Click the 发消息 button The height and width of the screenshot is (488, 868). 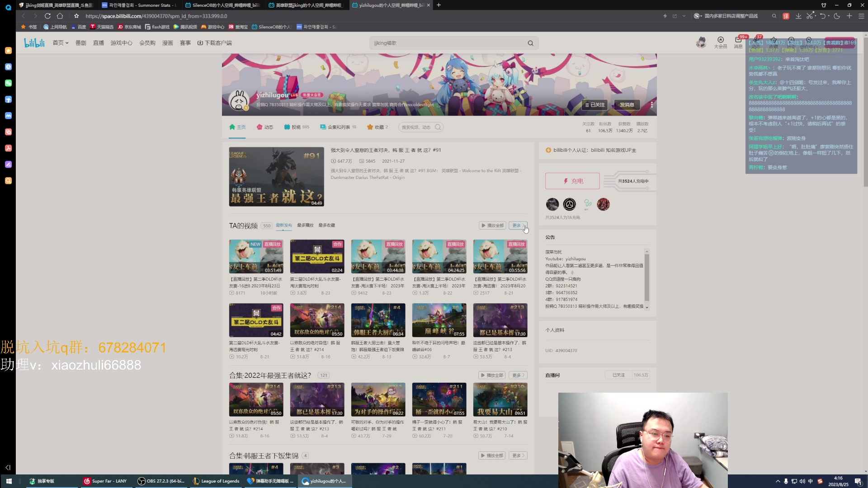[x=627, y=105]
